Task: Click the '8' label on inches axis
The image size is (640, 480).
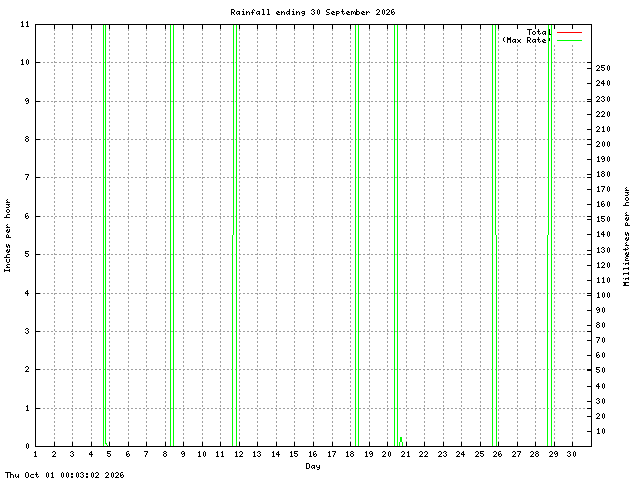Action: tap(27, 139)
